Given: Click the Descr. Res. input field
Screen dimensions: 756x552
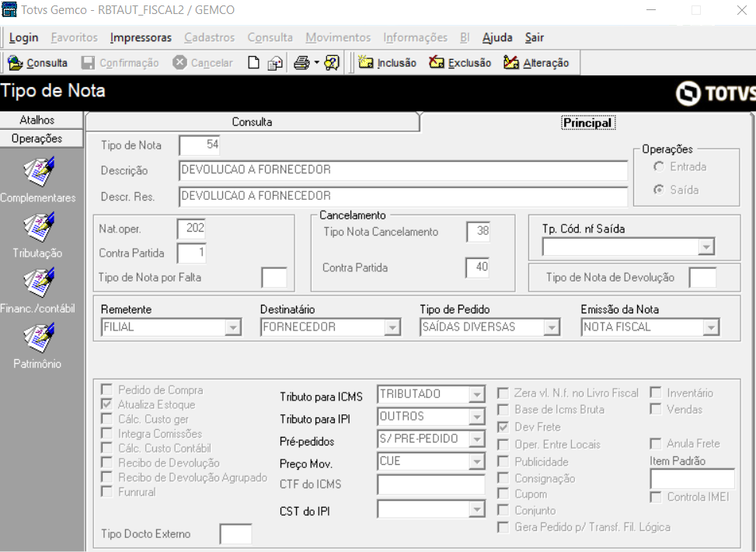Looking at the screenshot, I should [403, 197].
